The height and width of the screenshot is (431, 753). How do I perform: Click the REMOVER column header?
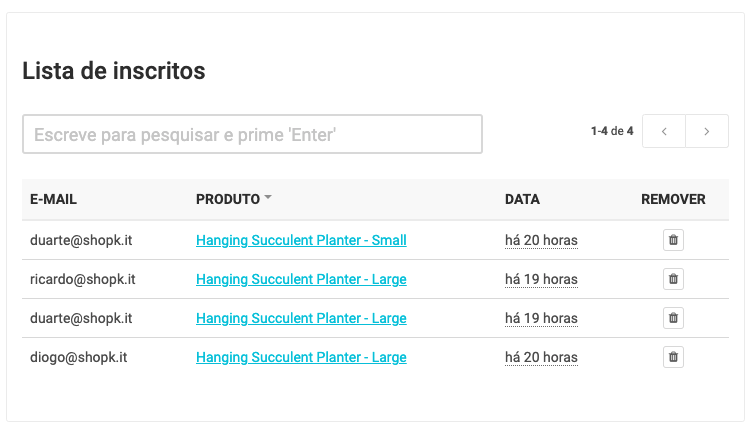pyautogui.click(x=673, y=199)
